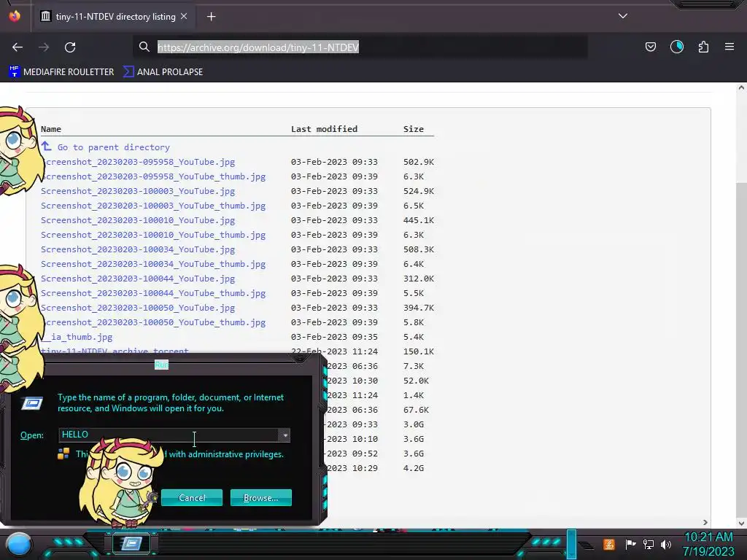Select the Run taskbar button
Image resolution: width=747 pixels, height=560 pixels.
pyautogui.click(x=132, y=542)
